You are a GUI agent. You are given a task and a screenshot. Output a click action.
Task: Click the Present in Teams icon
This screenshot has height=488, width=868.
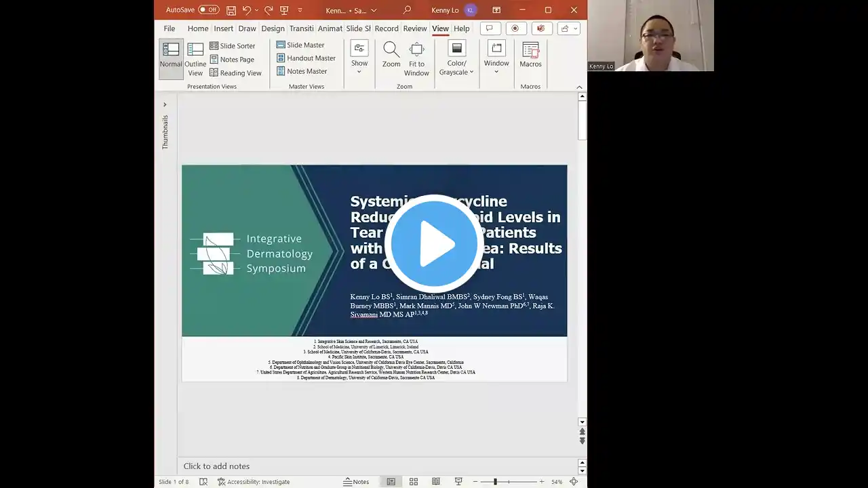[540, 28]
